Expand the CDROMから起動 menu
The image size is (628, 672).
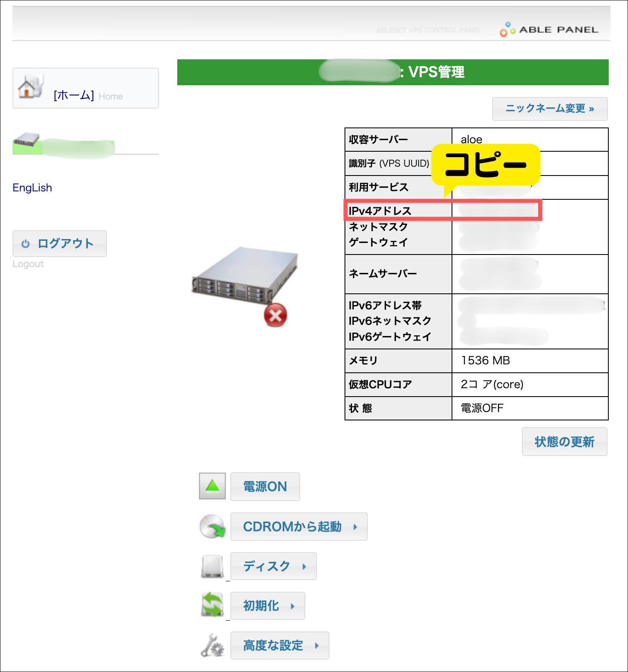[299, 527]
